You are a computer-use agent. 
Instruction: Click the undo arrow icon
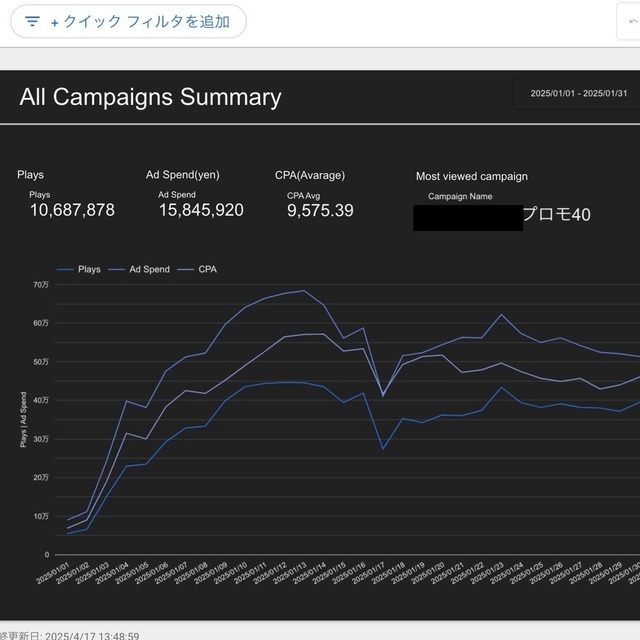[631, 22]
